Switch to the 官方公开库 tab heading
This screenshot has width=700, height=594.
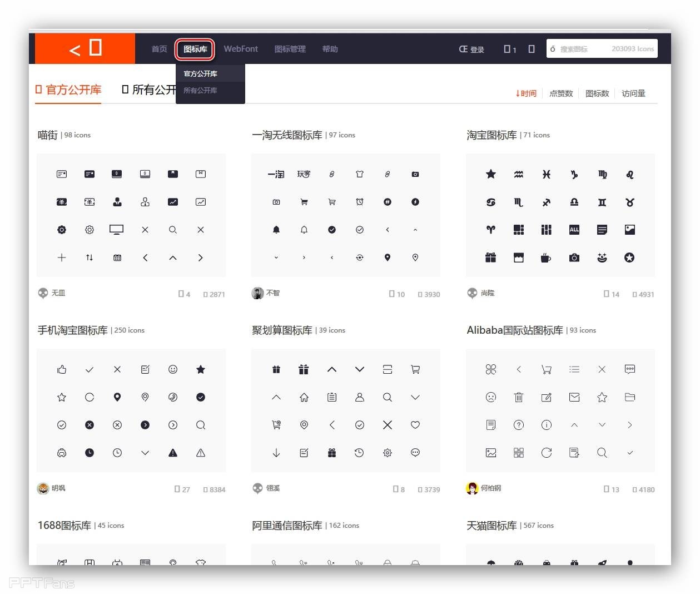pyautogui.click(x=68, y=90)
